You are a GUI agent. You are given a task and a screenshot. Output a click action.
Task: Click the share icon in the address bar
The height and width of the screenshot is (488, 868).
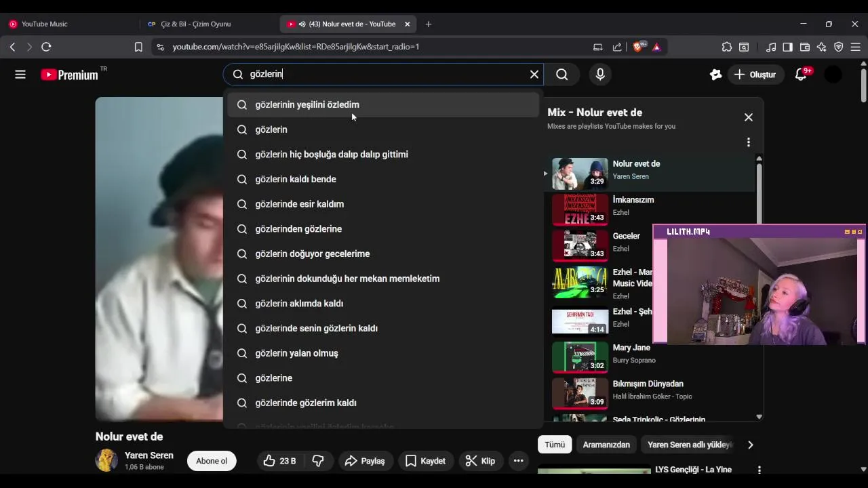(x=617, y=47)
